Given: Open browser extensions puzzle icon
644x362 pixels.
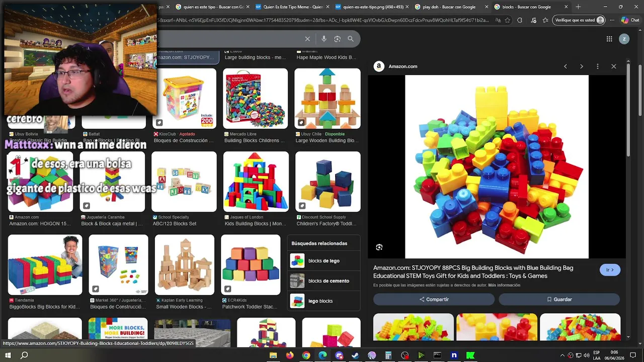Looking at the screenshot, I should (x=520, y=20).
